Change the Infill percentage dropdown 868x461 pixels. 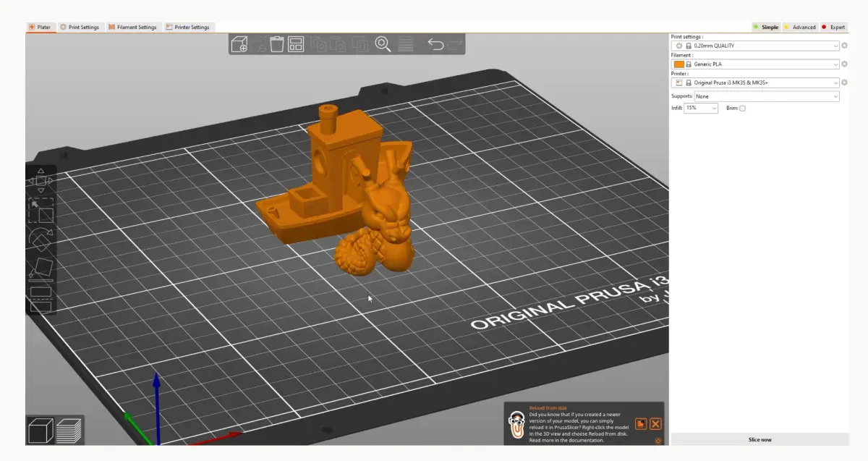pyautogui.click(x=699, y=108)
